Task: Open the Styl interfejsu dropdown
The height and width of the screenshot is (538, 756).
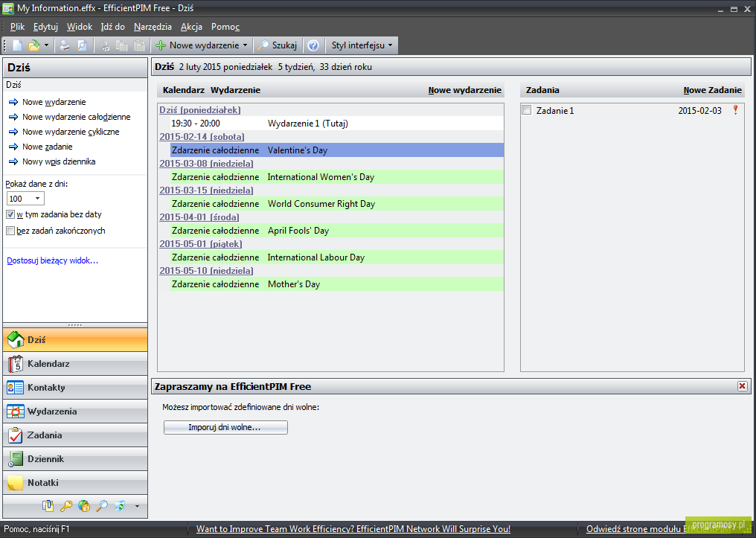Action: pyautogui.click(x=362, y=45)
